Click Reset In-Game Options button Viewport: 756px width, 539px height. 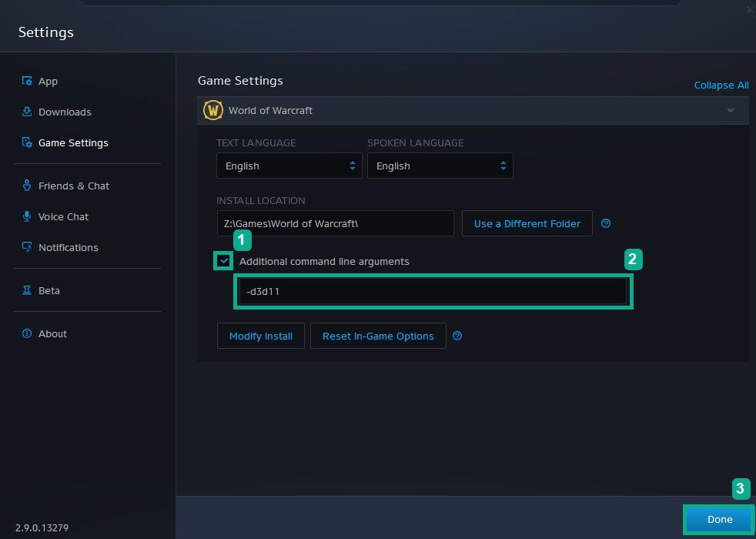click(378, 336)
